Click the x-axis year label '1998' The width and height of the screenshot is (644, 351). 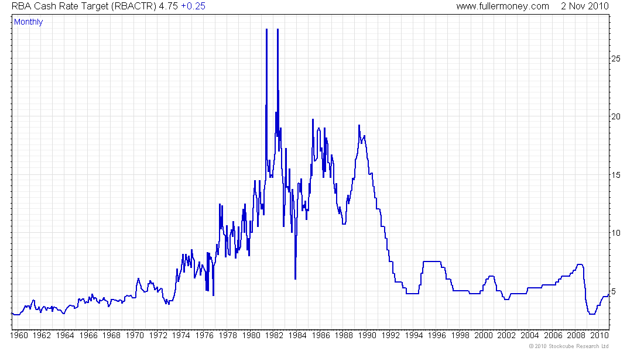click(x=460, y=335)
